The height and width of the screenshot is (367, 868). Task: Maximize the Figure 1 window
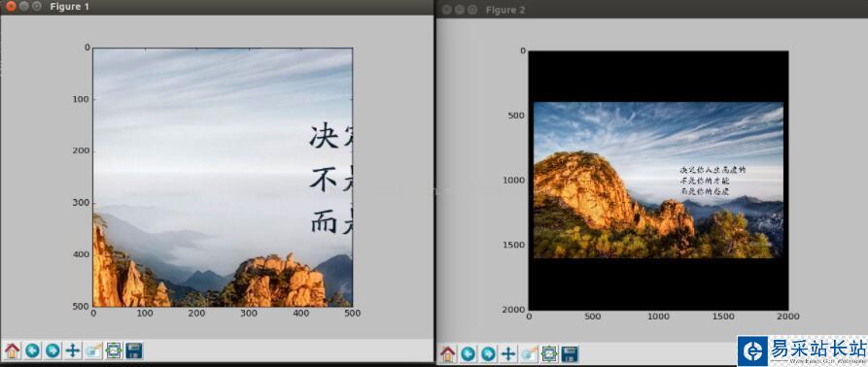click(37, 7)
